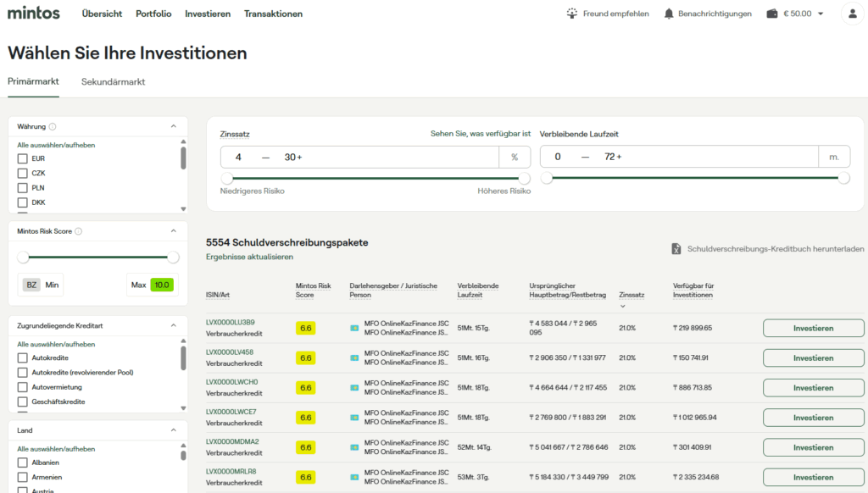Open the user profile avatar icon
Image resolution: width=868 pixels, height=493 pixels.
pyautogui.click(x=851, y=14)
